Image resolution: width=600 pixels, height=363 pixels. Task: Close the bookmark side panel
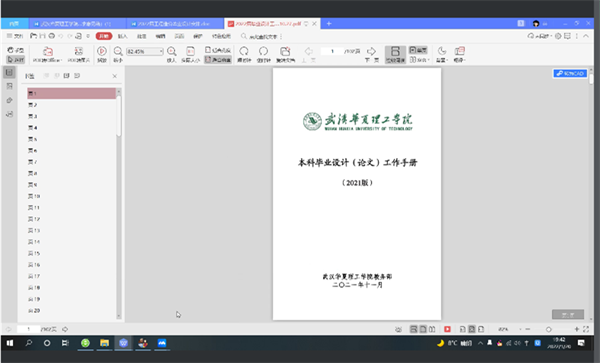pyautogui.click(x=114, y=76)
